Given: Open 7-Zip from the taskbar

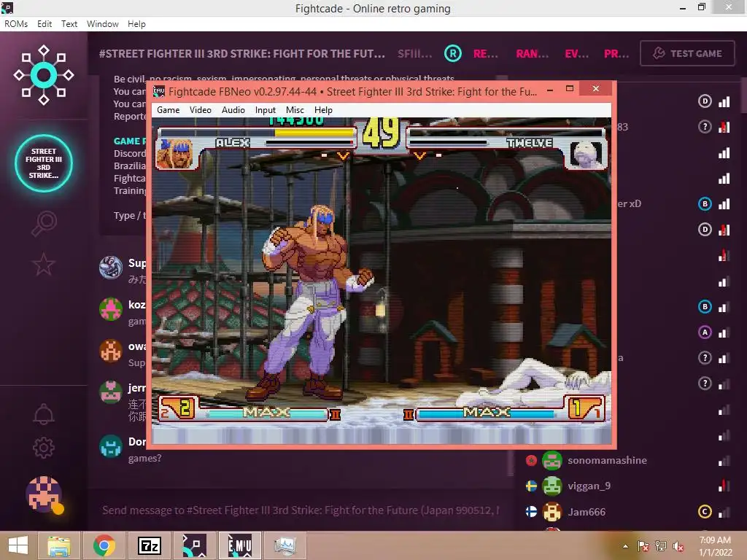Looking at the screenshot, I should pyautogui.click(x=149, y=545).
